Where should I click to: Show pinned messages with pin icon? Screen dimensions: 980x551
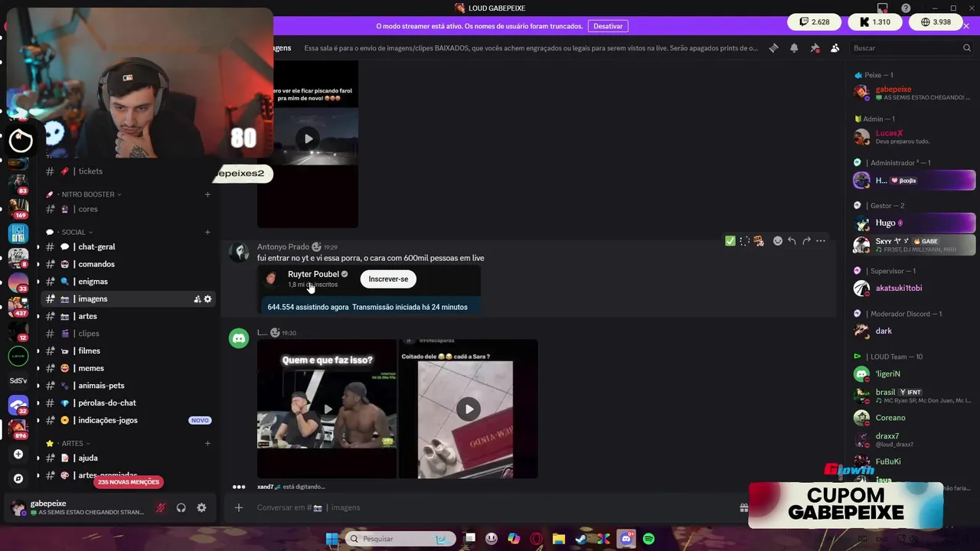[x=815, y=47]
